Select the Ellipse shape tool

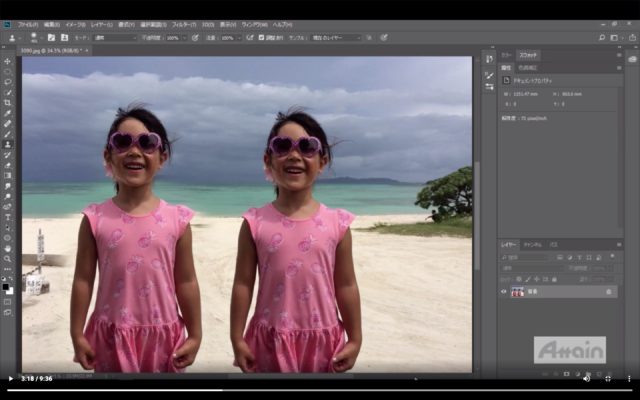pos(7,238)
